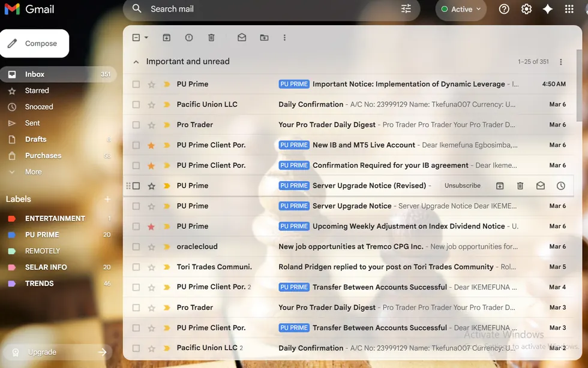Expand More in the sidebar

click(34, 171)
